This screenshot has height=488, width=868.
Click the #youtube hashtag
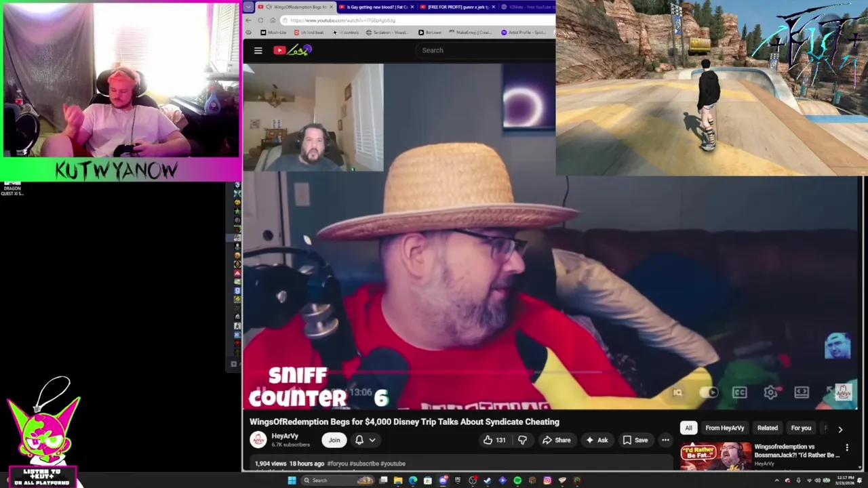click(x=393, y=464)
